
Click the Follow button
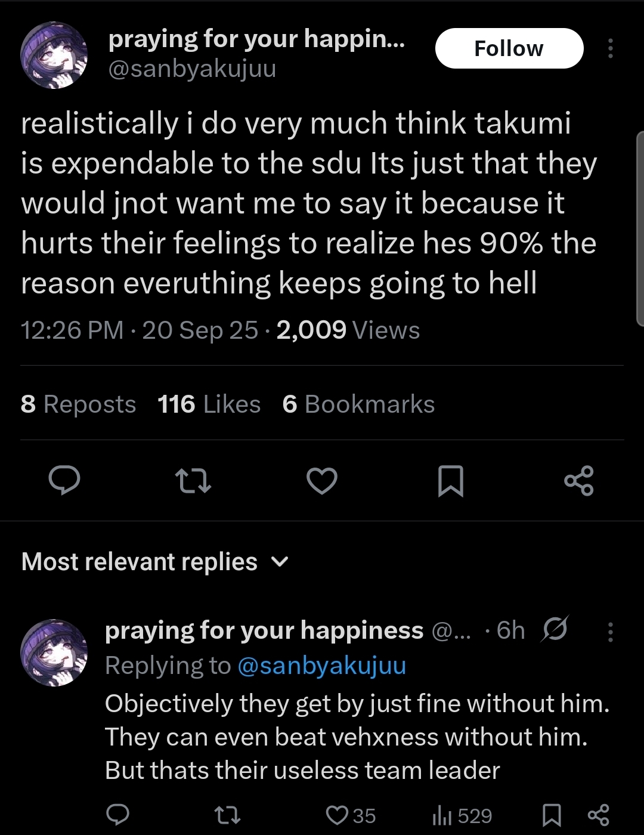tap(509, 48)
